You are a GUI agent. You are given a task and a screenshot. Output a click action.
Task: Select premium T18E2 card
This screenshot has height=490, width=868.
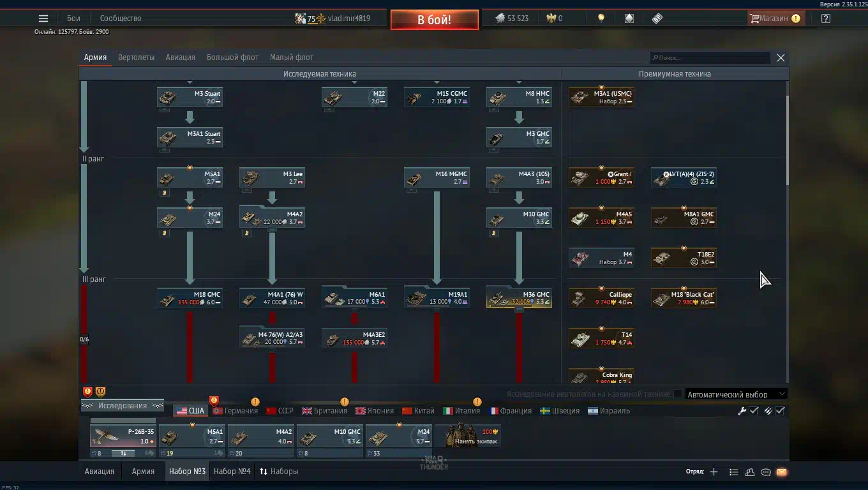click(x=684, y=258)
